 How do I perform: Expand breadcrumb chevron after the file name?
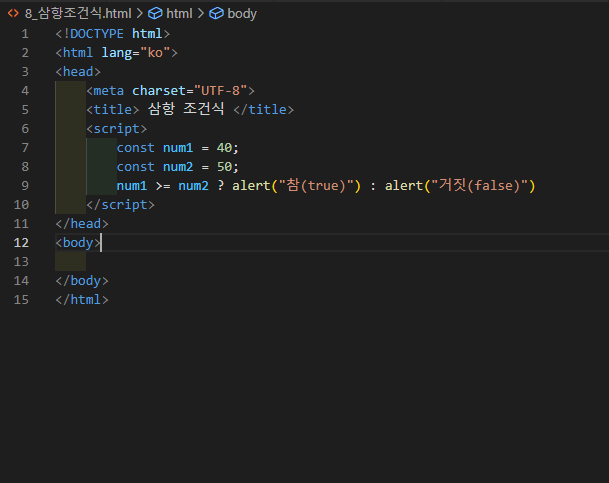(x=139, y=14)
